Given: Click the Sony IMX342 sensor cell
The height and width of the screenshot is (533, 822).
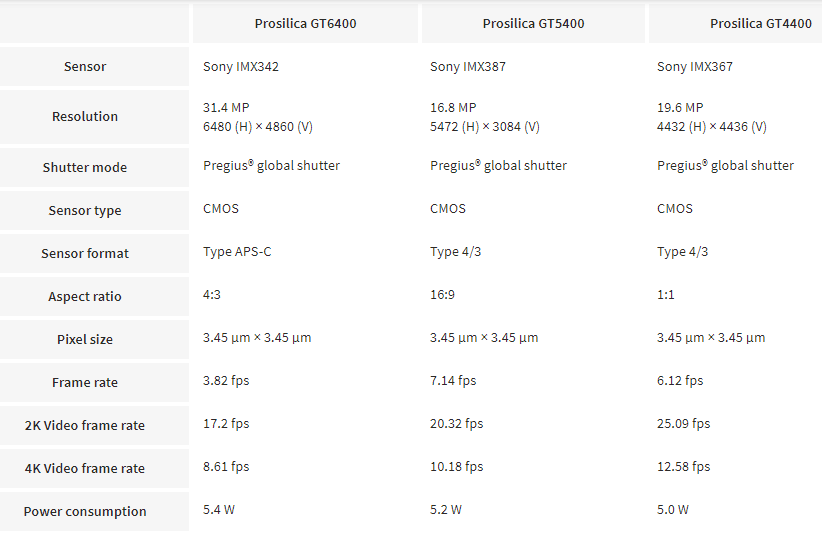Looking at the screenshot, I should pyautogui.click(x=239, y=67).
